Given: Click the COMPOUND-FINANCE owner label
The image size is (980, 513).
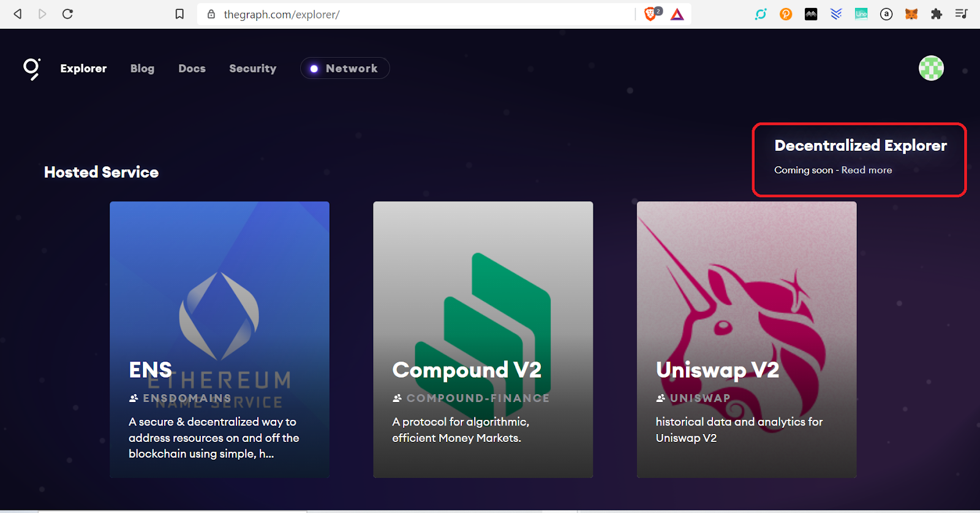Looking at the screenshot, I should [478, 398].
